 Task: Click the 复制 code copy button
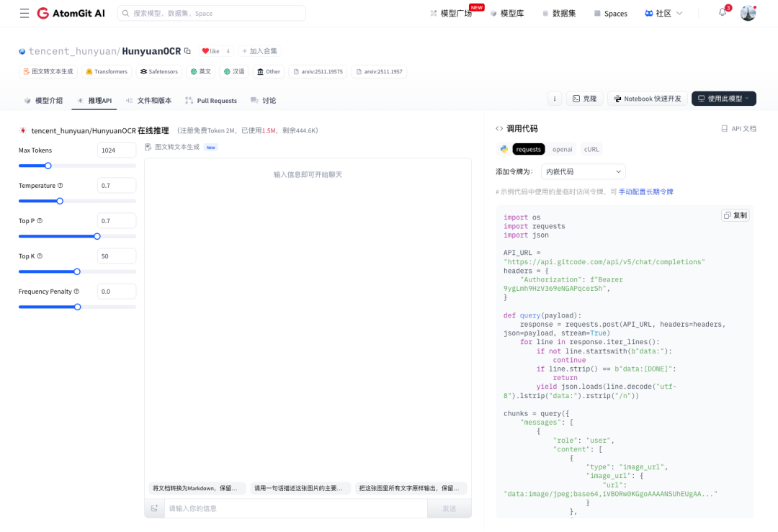click(x=735, y=215)
